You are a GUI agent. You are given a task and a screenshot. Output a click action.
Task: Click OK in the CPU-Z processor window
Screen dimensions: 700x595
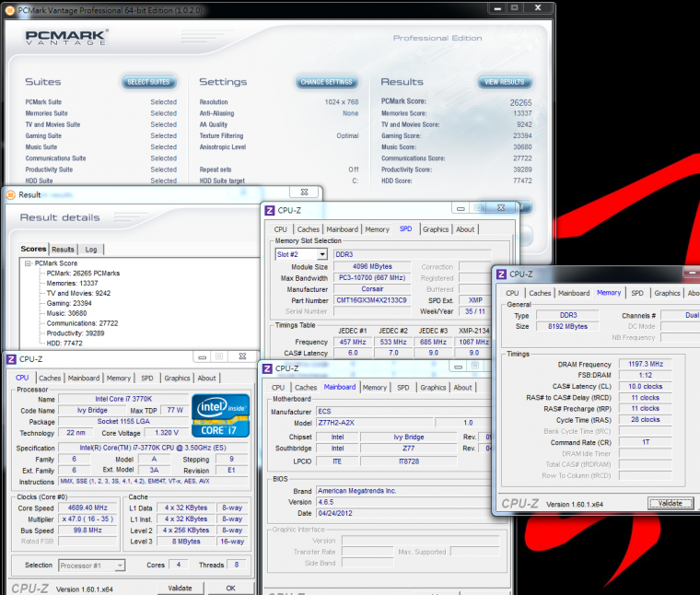click(230, 588)
